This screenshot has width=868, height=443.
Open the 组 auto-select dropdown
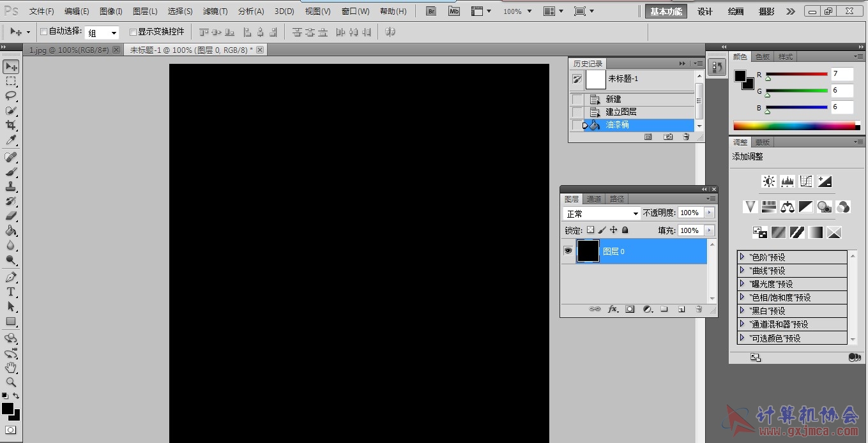pos(102,33)
